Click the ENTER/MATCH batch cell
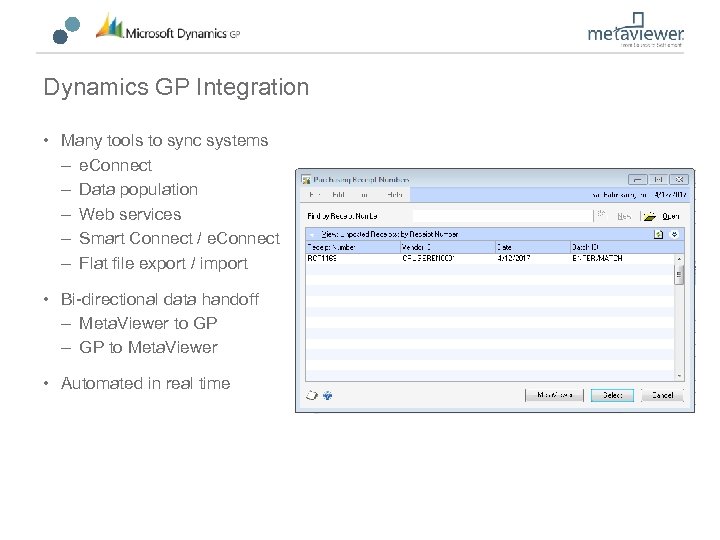Viewport: 720px width, 540px height. click(597, 259)
